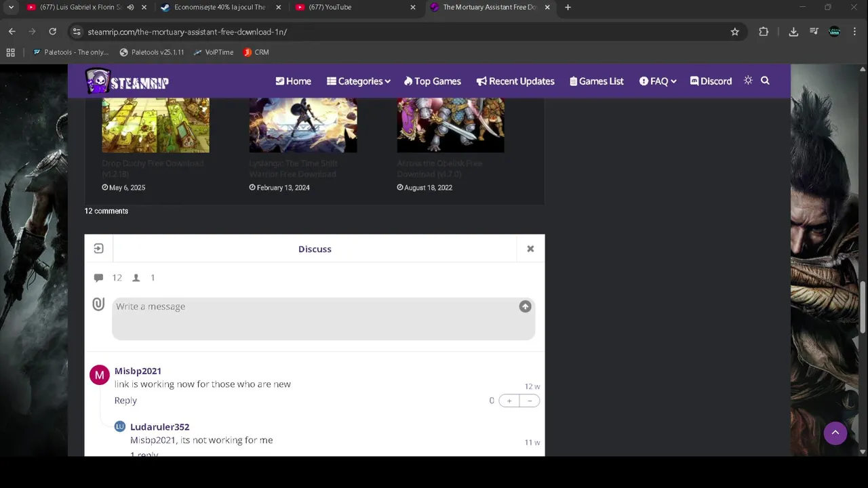Image resolution: width=868 pixels, height=488 pixels.
Task: Open Paletools v25.1.11 bookmark
Action: pos(151,52)
